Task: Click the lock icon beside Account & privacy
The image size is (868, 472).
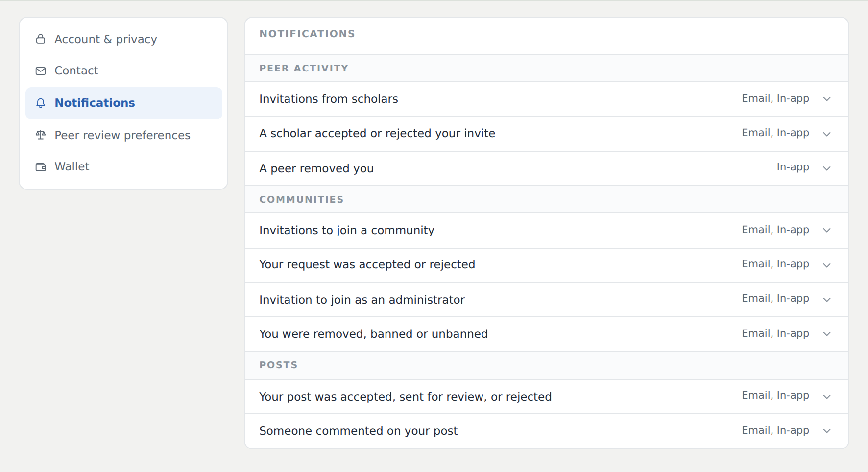Action: [x=41, y=39]
